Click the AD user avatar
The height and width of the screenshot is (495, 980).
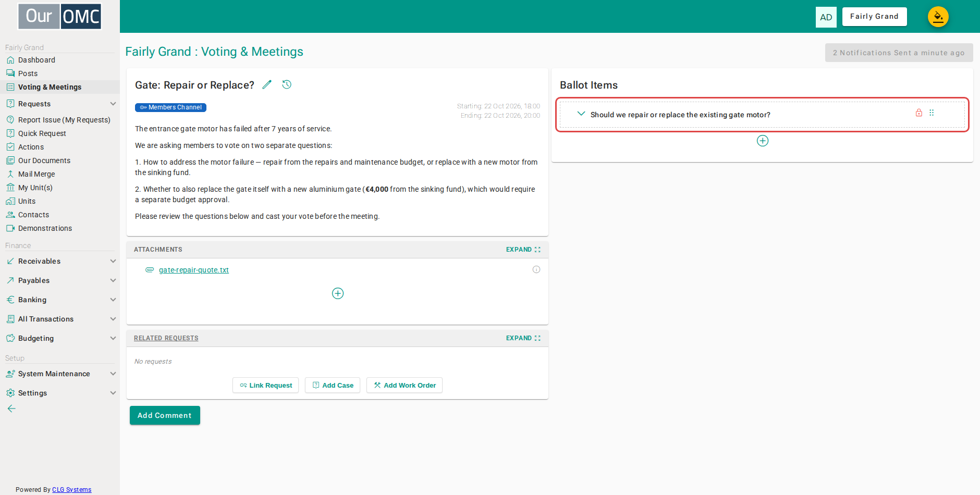click(826, 17)
